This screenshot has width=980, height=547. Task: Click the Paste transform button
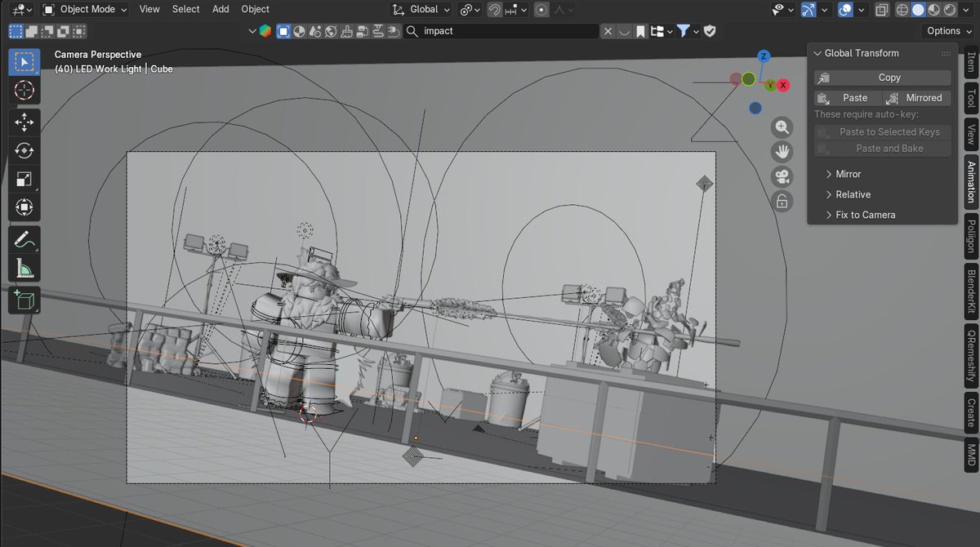coord(848,98)
